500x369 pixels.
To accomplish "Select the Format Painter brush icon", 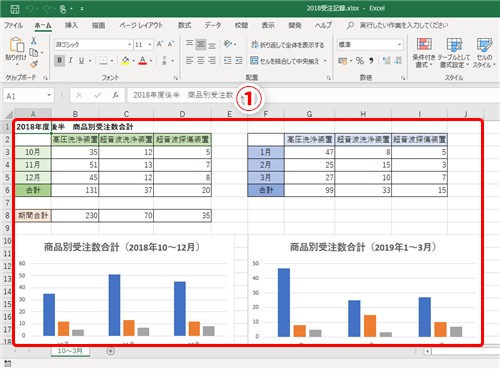I will pos(34,64).
